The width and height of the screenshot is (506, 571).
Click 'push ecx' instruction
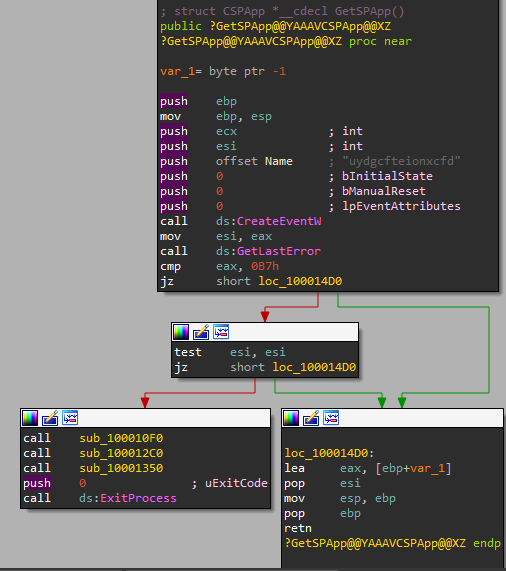(198, 131)
